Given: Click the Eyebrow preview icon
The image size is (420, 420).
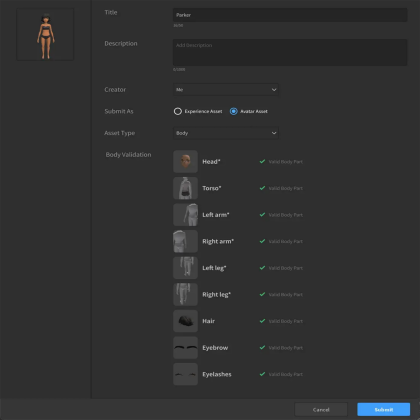Looking at the screenshot, I should tap(185, 348).
